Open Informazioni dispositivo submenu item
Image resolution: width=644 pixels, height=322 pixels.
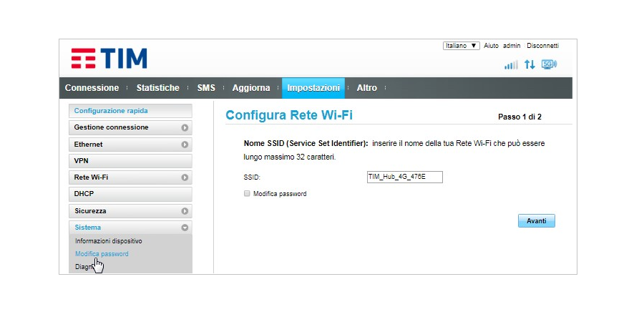109,241
